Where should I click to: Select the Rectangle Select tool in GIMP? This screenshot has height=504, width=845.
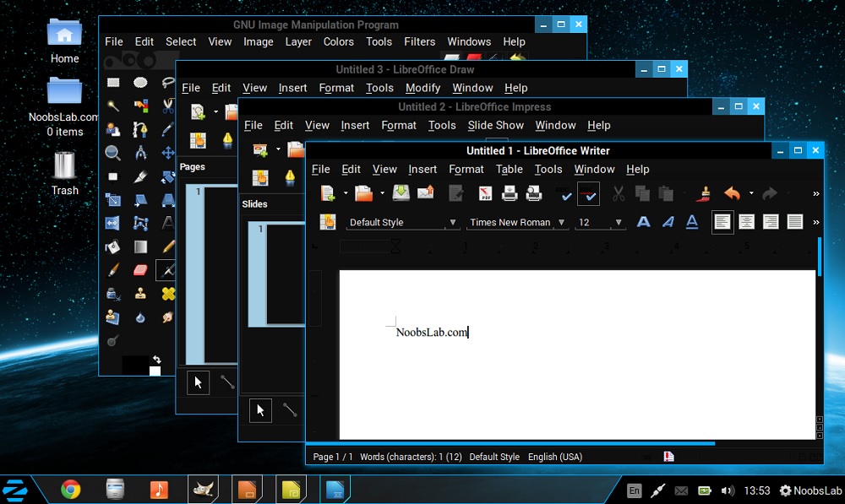point(113,83)
